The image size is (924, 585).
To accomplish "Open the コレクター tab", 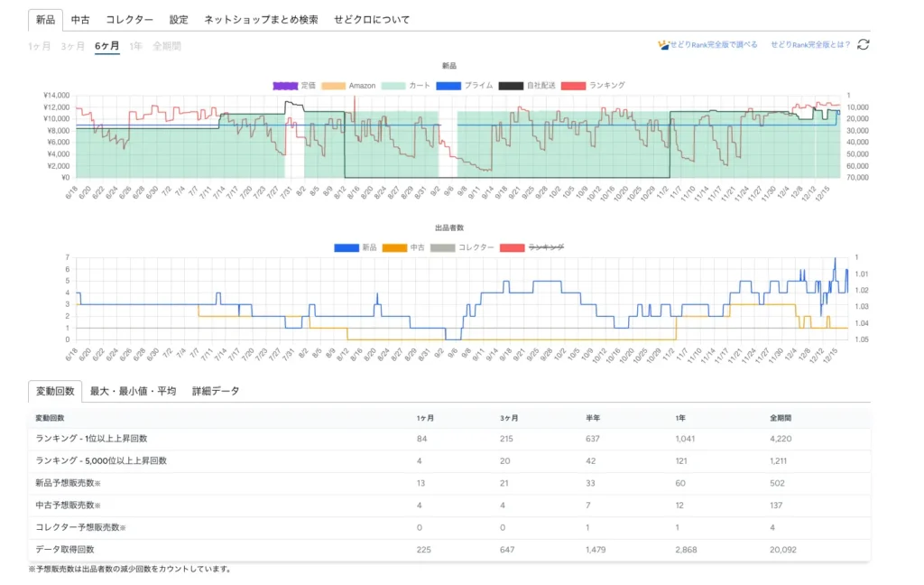I will 129,18.
